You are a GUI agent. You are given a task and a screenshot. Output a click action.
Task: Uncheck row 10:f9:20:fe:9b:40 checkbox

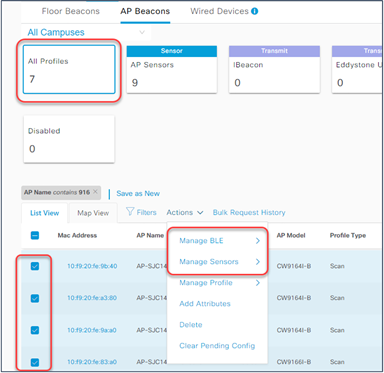click(x=35, y=266)
